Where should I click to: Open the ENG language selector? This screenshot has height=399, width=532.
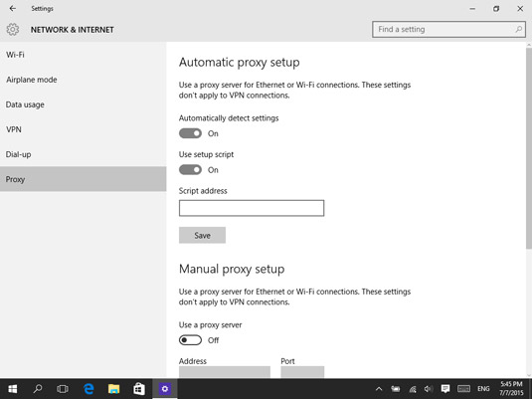click(x=483, y=389)
